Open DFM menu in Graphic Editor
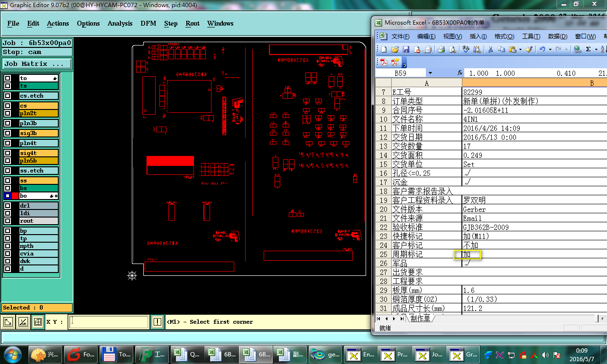 148,23
